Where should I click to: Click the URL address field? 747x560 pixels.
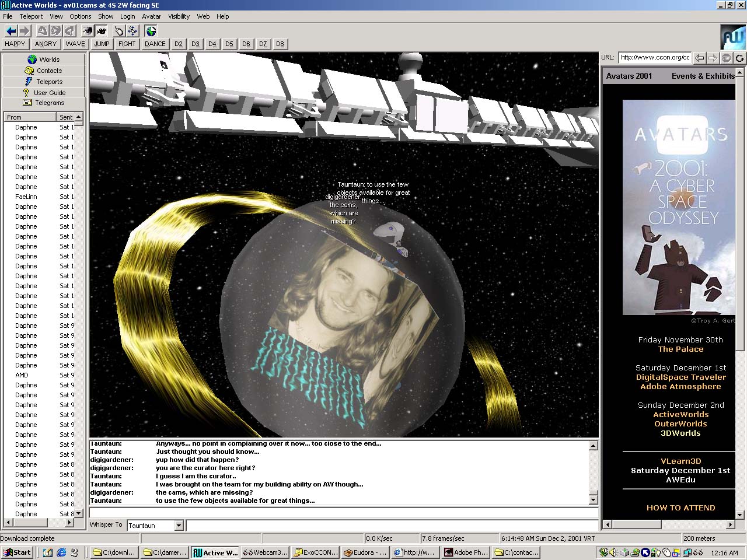tap(654, 57)
